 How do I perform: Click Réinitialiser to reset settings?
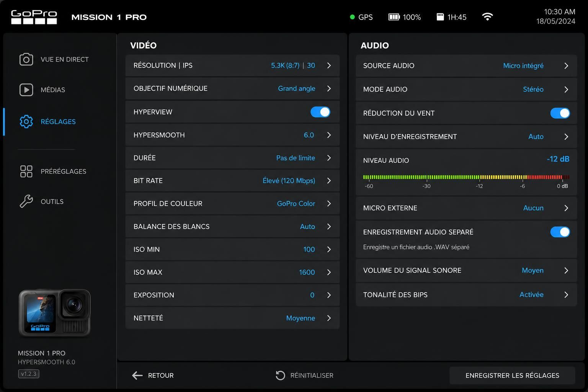pyautogui.click(x=304, y=376)
